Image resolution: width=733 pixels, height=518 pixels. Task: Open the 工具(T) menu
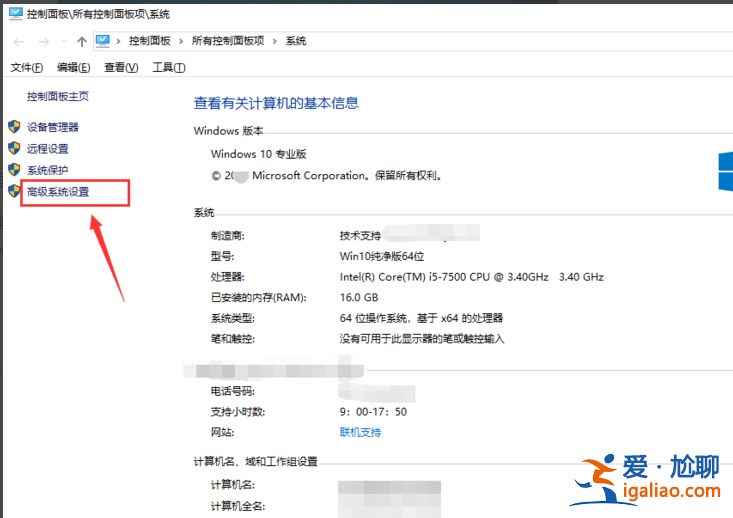click(169, 68)
